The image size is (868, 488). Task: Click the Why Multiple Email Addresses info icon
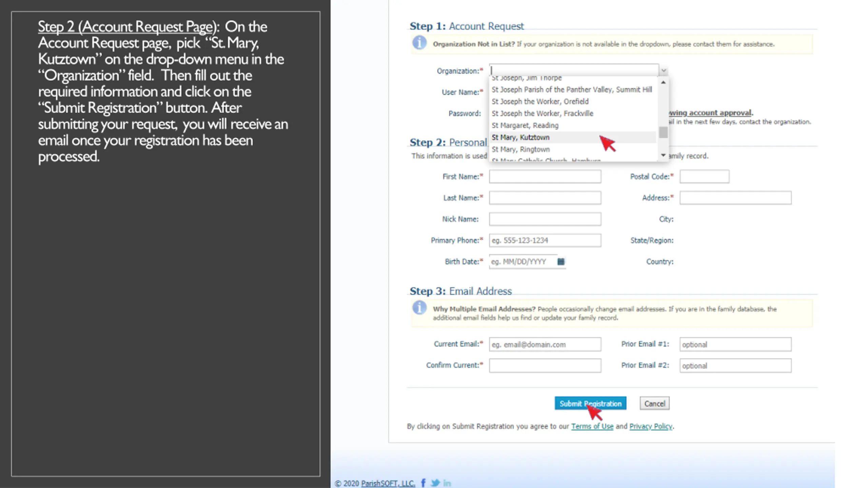[x=419, y=308]
